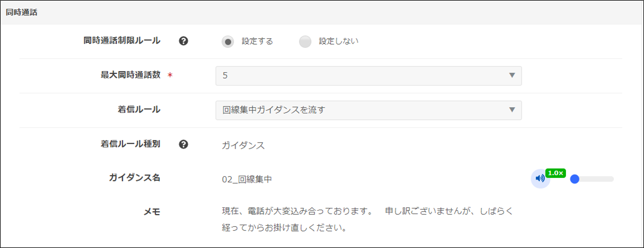Click the 同時通話 section header
Image resolution: width=644 pixels, height=248 pixels.
point(22,12)
